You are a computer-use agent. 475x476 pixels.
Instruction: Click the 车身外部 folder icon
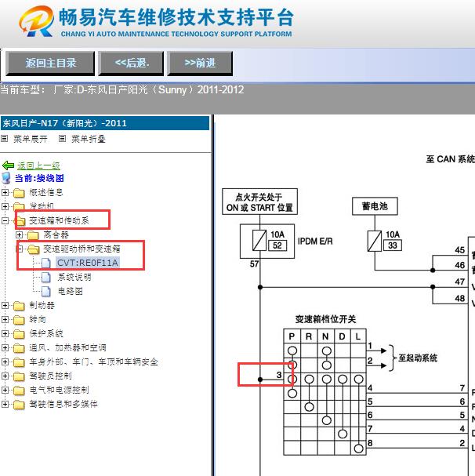(19, 362)
